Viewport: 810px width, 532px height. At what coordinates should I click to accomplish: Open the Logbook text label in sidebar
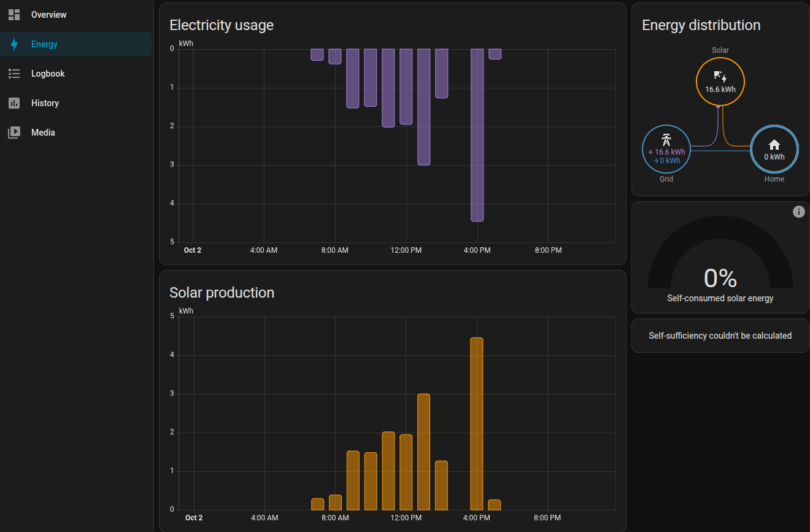pyautogui.click(x=48, y=74)
